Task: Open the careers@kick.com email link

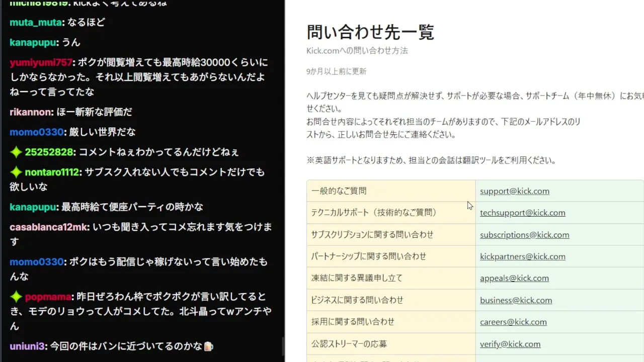Action: pyautogui.click(x=513, y=322)
